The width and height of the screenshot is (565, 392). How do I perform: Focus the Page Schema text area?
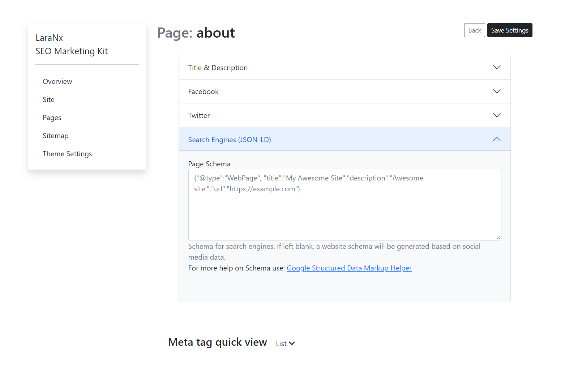(344, 210)
